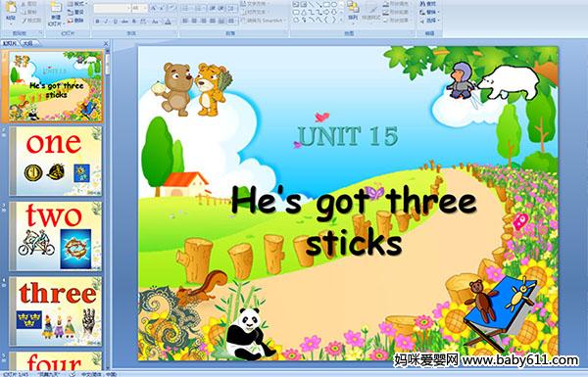This screenshot has height=377, width=588.
Task: Open the Clipboard pane launcher
Action: coord(40,33)
